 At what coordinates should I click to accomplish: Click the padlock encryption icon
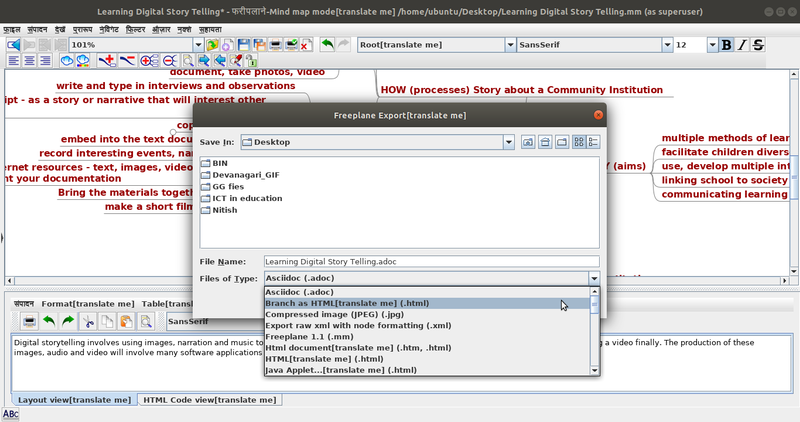(x=251, y=61)
